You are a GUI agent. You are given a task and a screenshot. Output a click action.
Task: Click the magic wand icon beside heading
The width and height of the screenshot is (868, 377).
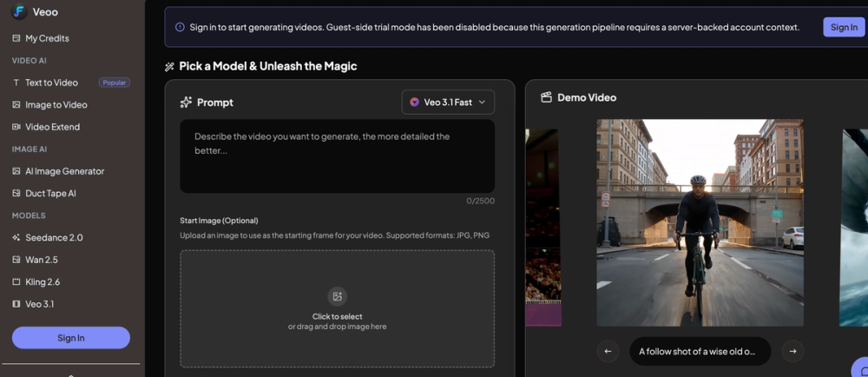[169, 67]
